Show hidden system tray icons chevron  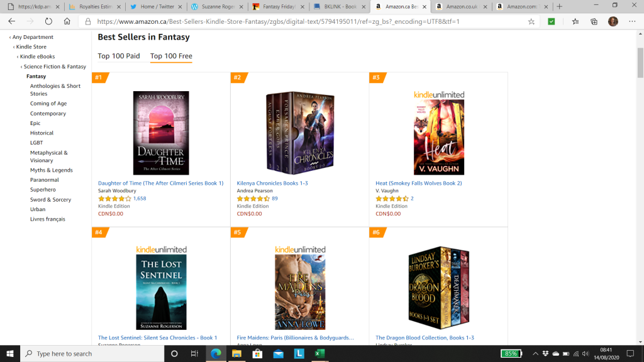click(535, 353)
